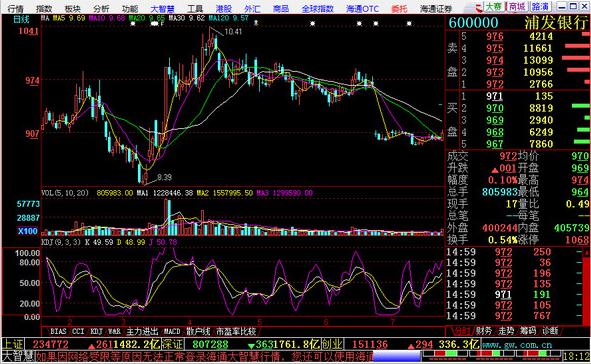The width and height of the screenshot is (591, 364).
Task: Switch to the KDJ indicator tab
Action: pyautogui.click(x=96, y=331)
